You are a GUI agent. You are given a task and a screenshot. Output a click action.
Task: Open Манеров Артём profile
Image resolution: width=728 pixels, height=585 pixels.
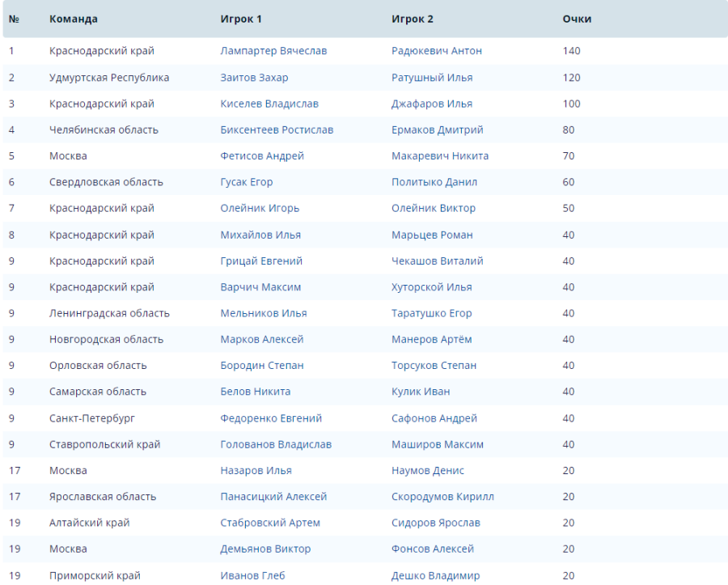tap(432, 339)
